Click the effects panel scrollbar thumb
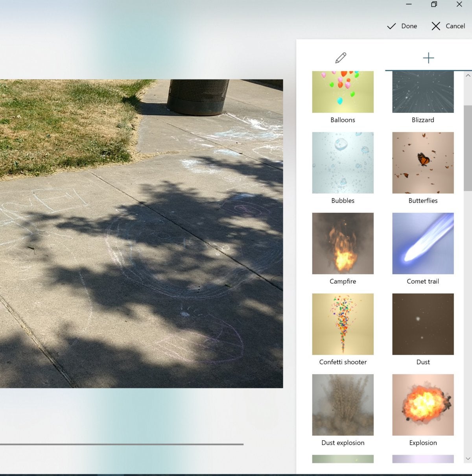 click(x=468, y=148)
